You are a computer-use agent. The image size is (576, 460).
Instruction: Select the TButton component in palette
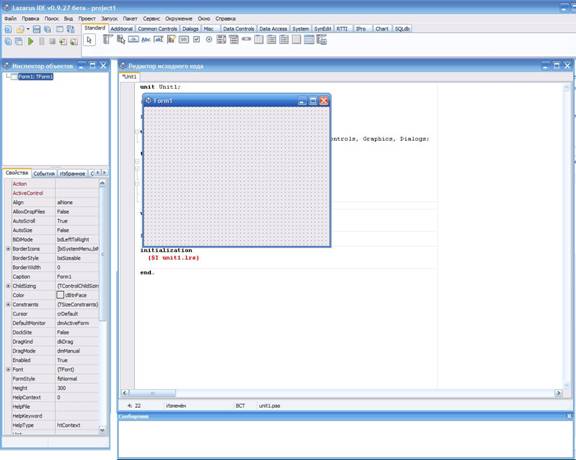(x=133, y=39)
